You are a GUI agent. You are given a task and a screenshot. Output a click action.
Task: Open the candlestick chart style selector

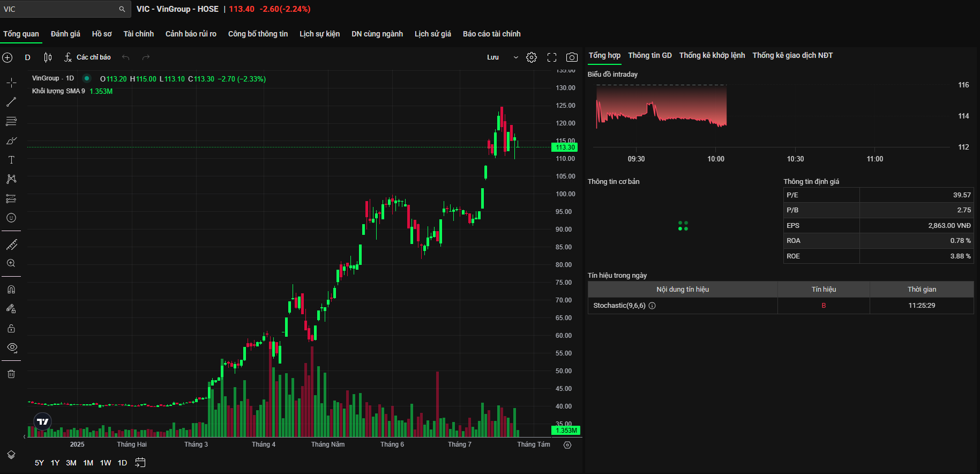tap(48, 57)
